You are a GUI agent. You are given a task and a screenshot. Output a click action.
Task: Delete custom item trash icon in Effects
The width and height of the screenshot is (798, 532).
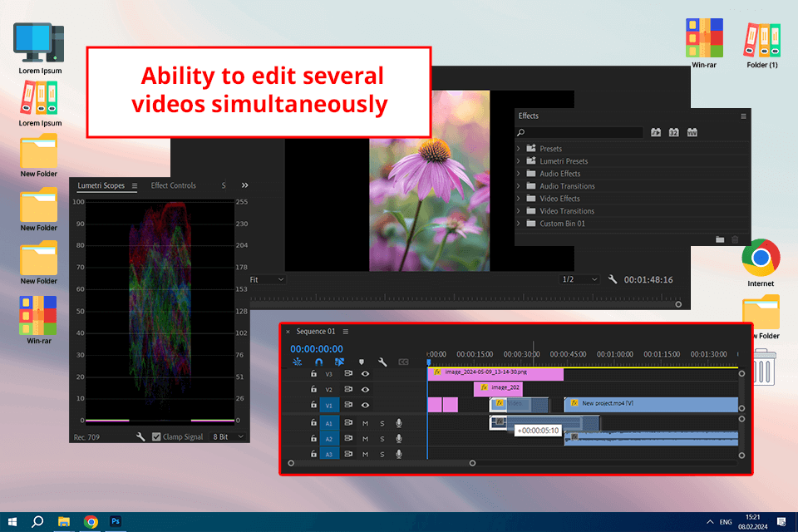pos(735,239)
